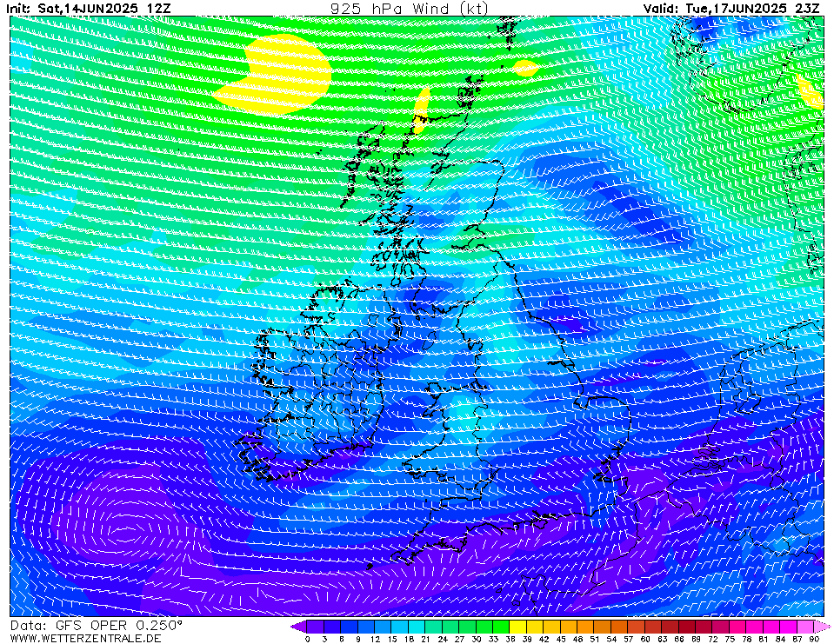
Task: Pick the orange swatch between 48 and 51
Action: (586, 627)
